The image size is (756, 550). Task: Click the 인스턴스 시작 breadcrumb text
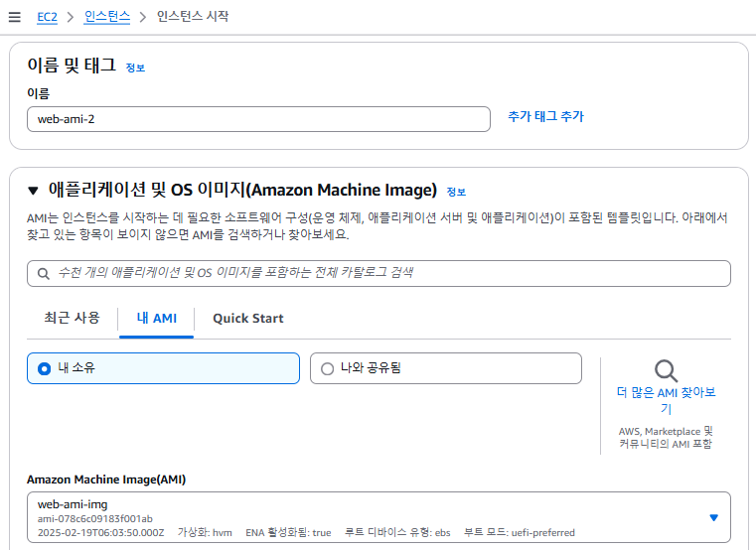(x=193, y=17)
